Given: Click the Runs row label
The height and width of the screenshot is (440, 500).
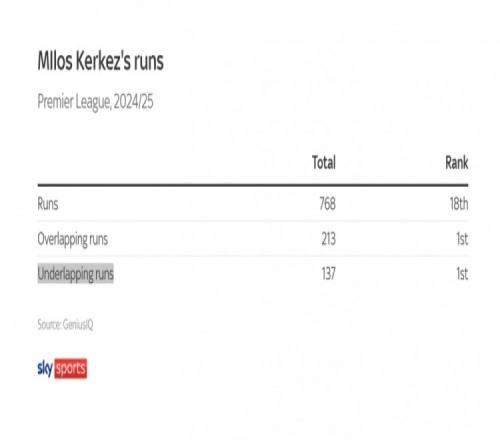Looking at the screenshot, I should pos(48,204).
